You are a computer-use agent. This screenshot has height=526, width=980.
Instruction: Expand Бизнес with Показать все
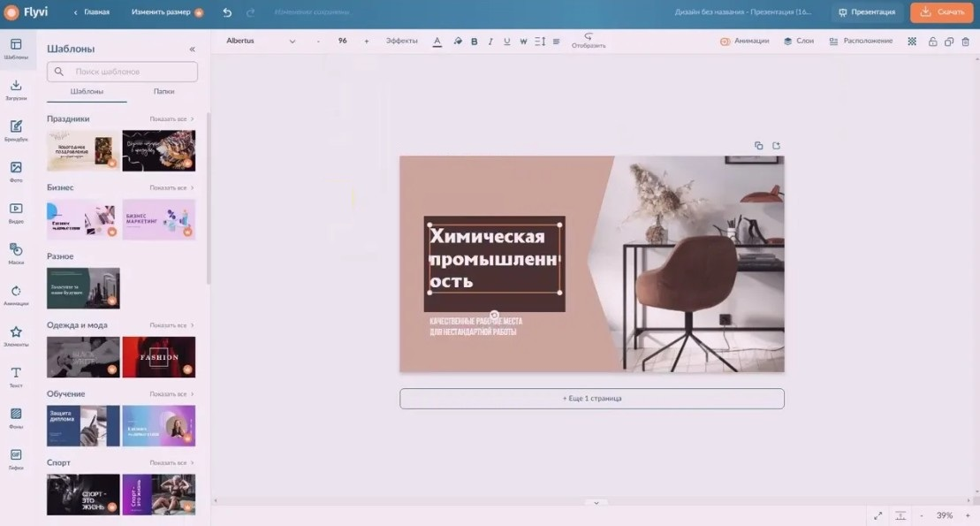171,187
